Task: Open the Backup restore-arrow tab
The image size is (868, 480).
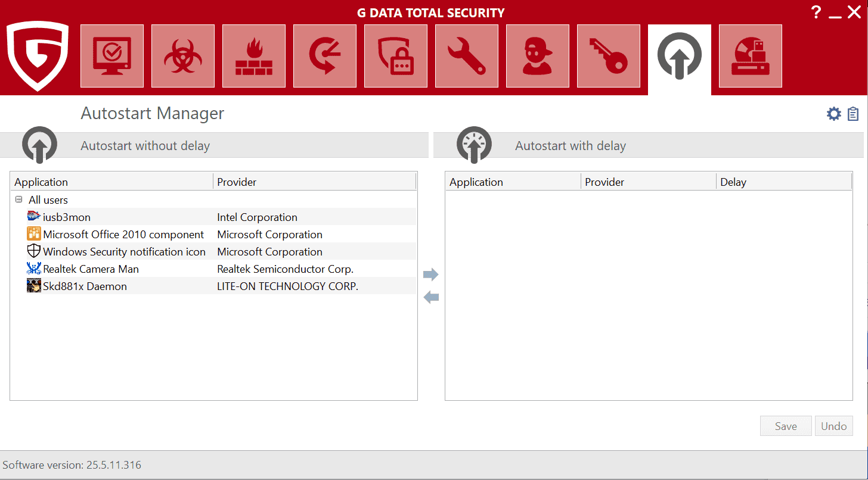Action: (x=325, y=56)
